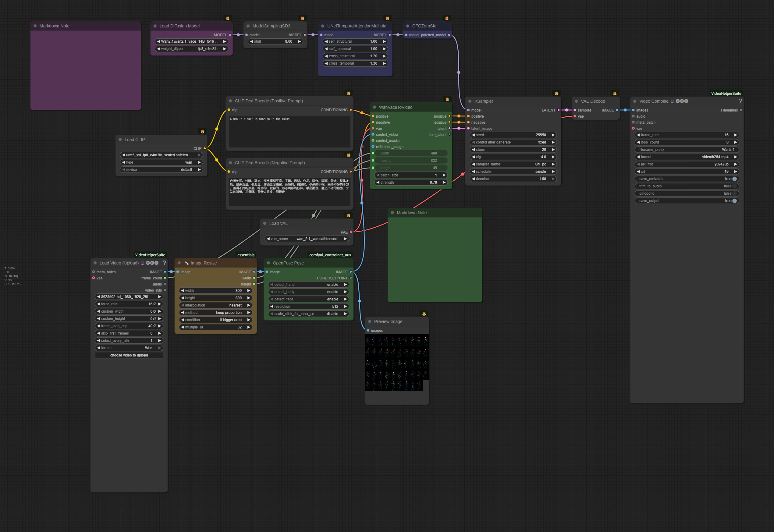Click the wrench icon on Image Resize node
The image size is (774, 532).
pyautogui.click(x=187, y=263)
